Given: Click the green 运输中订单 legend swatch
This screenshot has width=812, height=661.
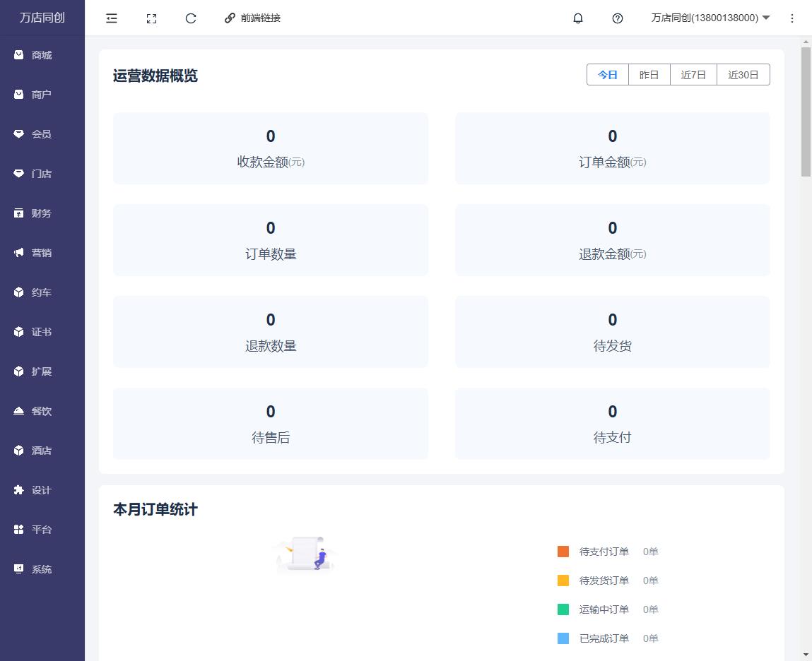Looking at the screenshot, I should [x=563, y=609].
